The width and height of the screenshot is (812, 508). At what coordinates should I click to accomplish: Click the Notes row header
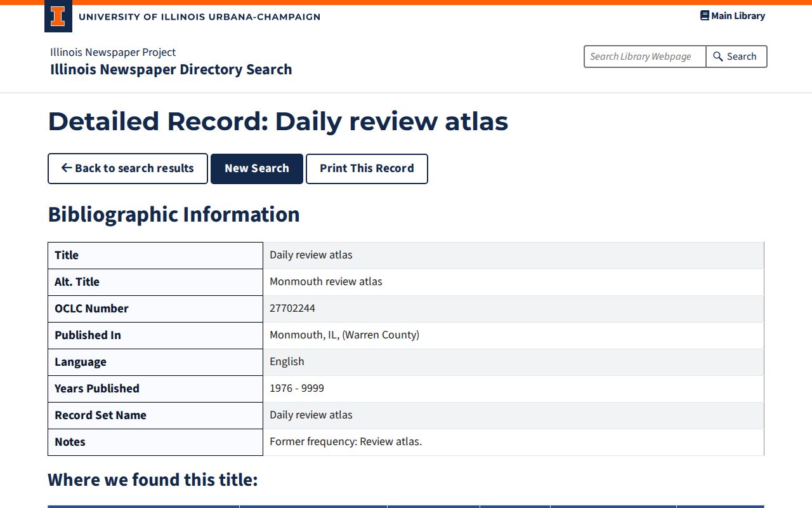[x=155, y=442]
